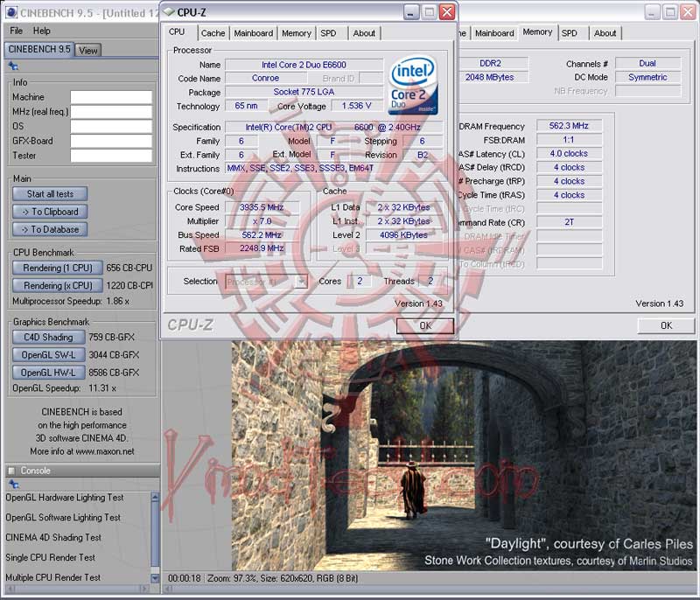Click the Command Rate value 2T

click(x=569, y=222)
